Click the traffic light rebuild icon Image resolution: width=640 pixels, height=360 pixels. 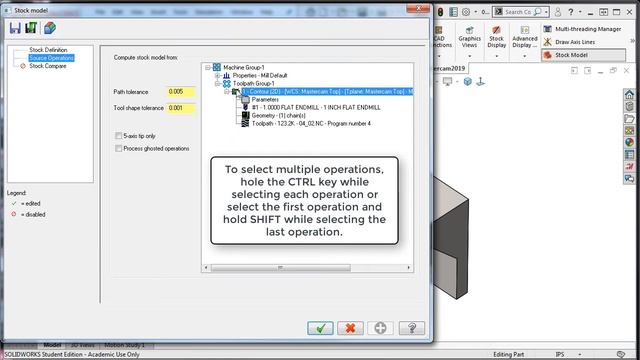tap(440, 12)
